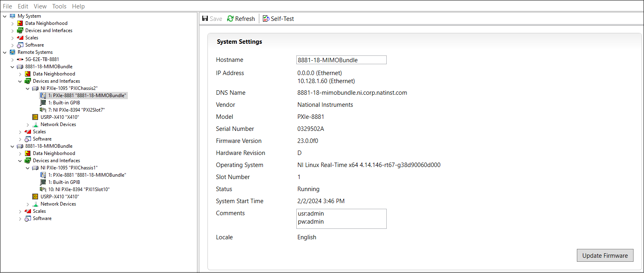Screen dimensions: 644x273
Task: Click the last Software icon in tree
Action: click(28, 218)
